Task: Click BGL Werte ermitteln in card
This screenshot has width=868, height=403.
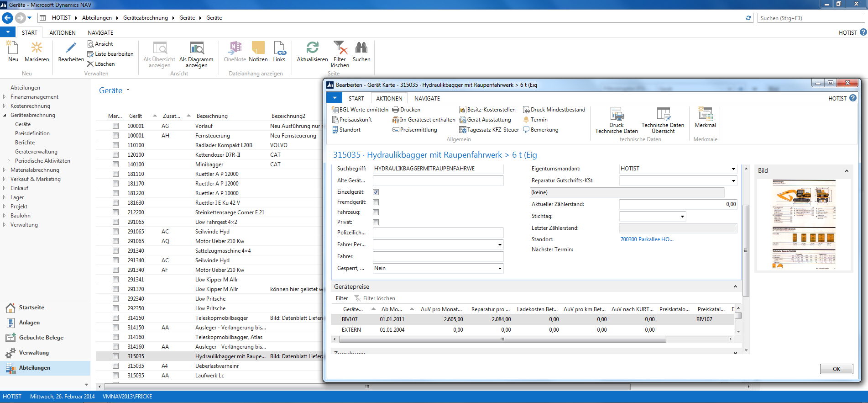Action: 360,110
